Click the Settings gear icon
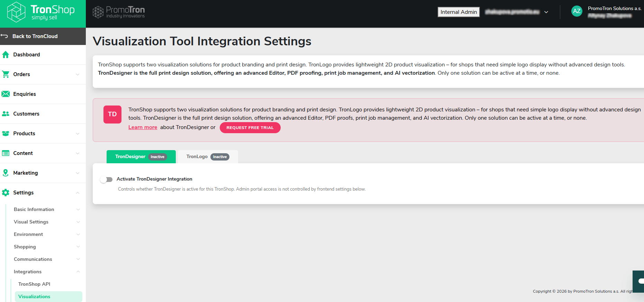This screenshot has height=302, width=644. click(6, 193)
